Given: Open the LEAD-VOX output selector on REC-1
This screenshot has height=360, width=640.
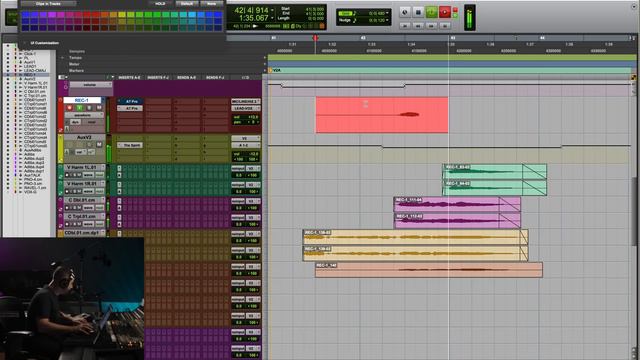Looking at the screenshot, I should click(x=246, y=108).
